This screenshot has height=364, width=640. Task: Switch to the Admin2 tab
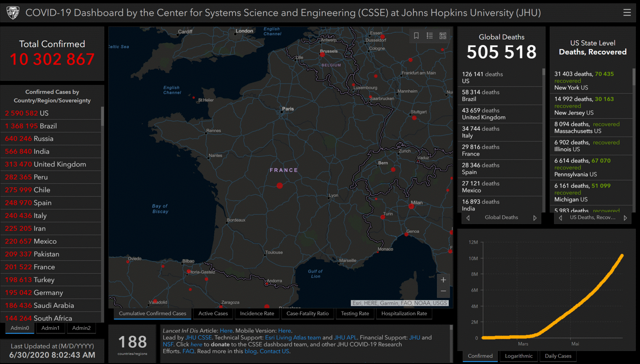coord(81,328)
